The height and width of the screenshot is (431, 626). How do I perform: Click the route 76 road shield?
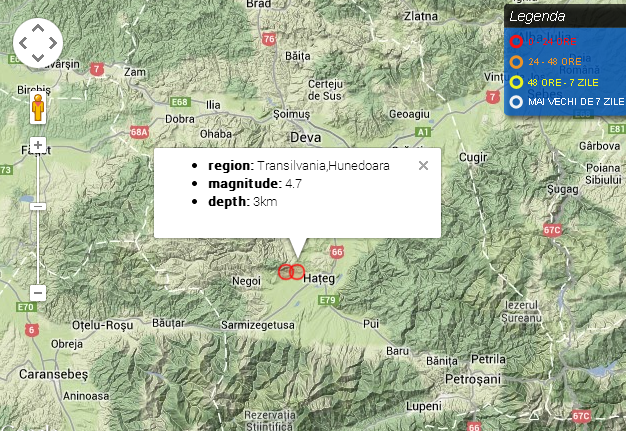point(269,39)
